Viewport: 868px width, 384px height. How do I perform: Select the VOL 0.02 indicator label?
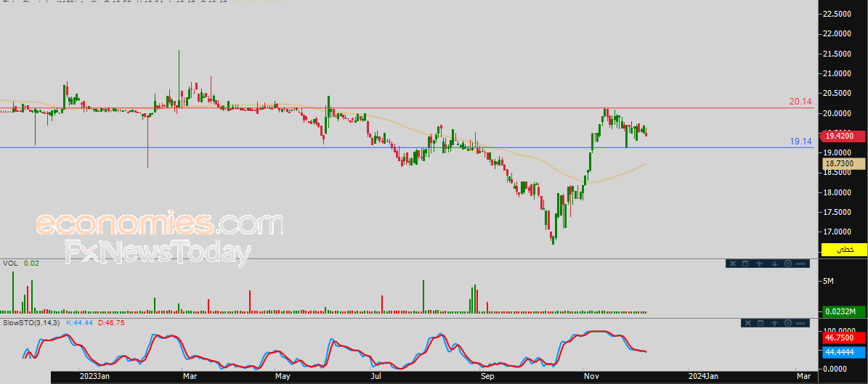click(21, 264)
